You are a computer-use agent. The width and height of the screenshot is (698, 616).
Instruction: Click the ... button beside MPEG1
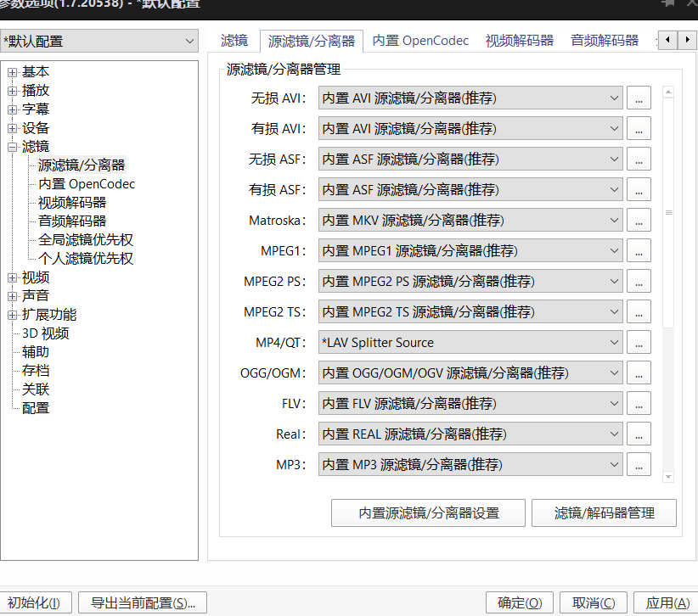[639, 251]
